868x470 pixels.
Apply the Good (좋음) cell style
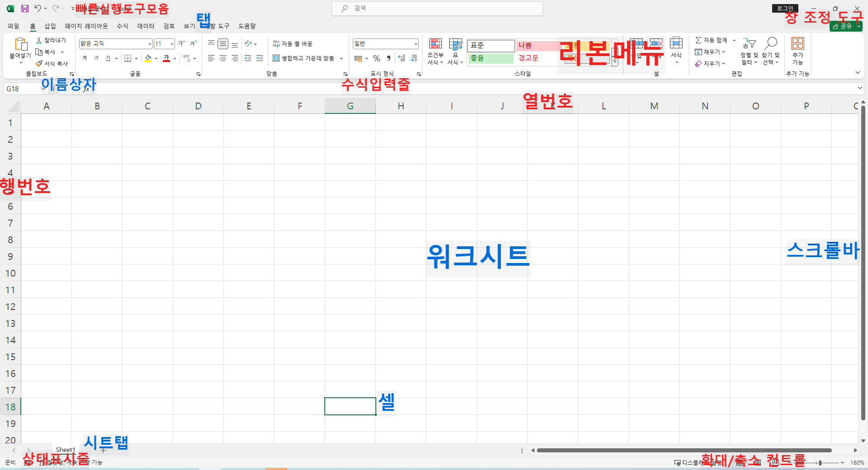491,58
